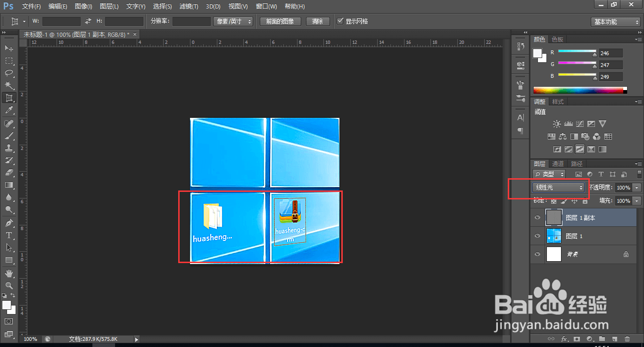Select the Rectangular Marquee tool
The height and width of the screenshot is (347, 644).
[8, 60]
